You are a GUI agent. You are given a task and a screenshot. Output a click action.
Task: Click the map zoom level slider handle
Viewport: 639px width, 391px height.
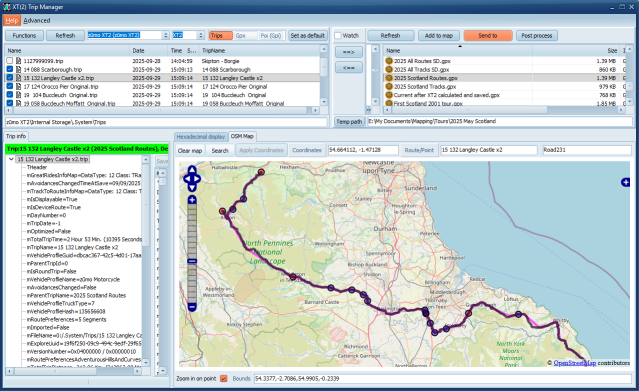192,261
